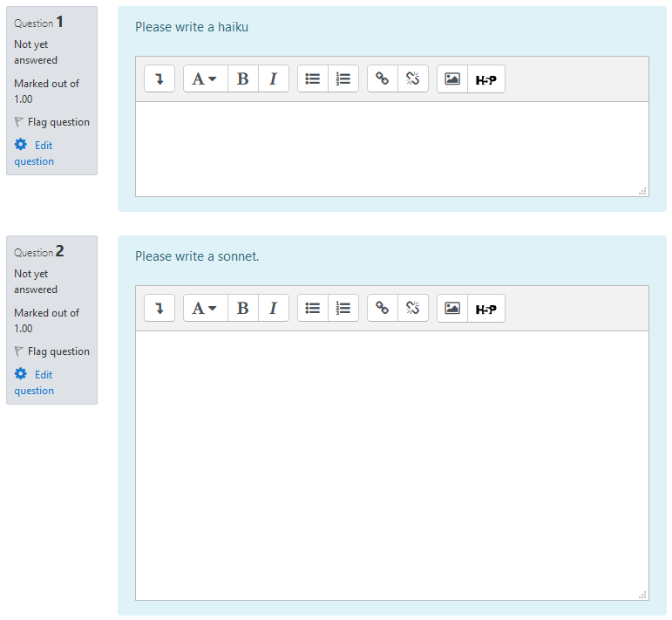Insert H5P content in sonnet editor
Viewport: 672px width, 620px height.
click(x=486, y=309)
